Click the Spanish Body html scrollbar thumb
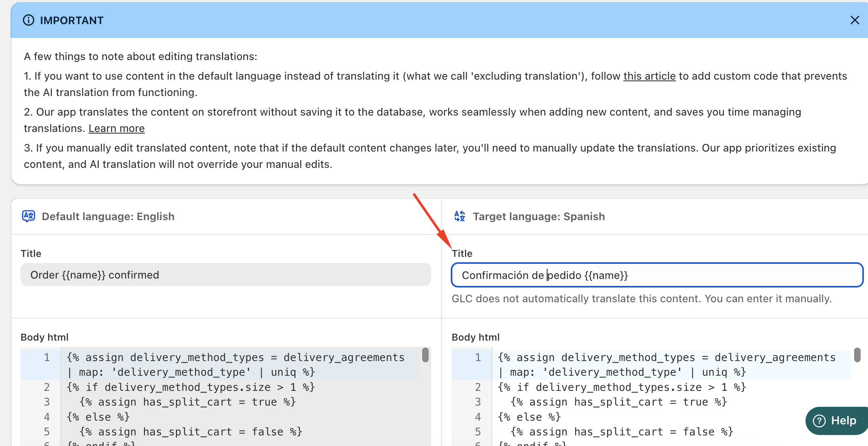This screenshot has height=446, width=868. tap(857, 355)
